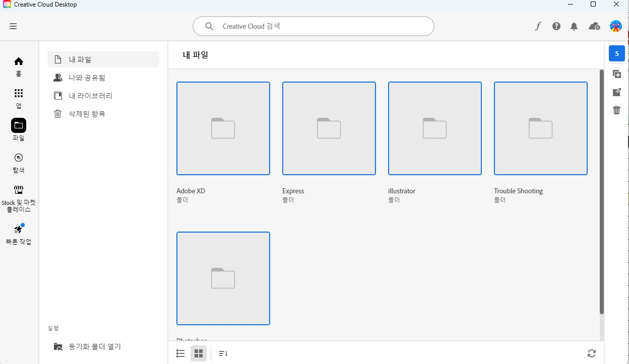Screen dimensions: 629x364
Task: Select the Trouble Shooting folder thumbnail
Action: pyautogui.click(x=541, y=128)
